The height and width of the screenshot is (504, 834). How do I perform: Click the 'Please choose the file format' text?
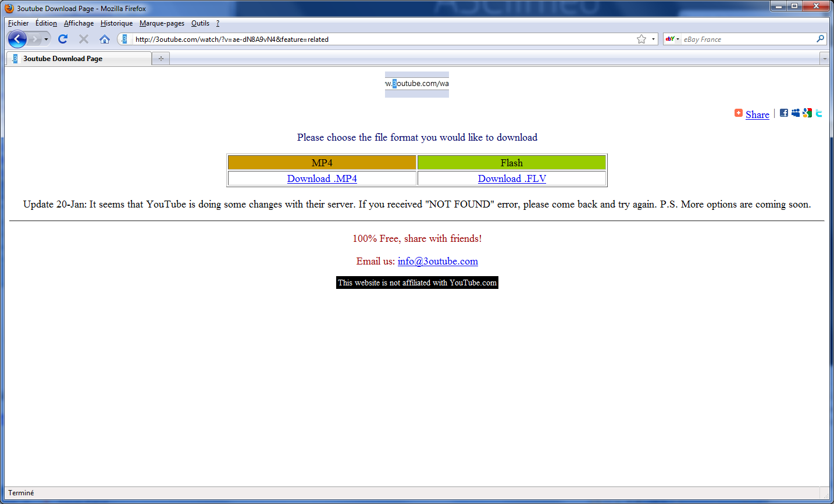(x=417, y=137)
